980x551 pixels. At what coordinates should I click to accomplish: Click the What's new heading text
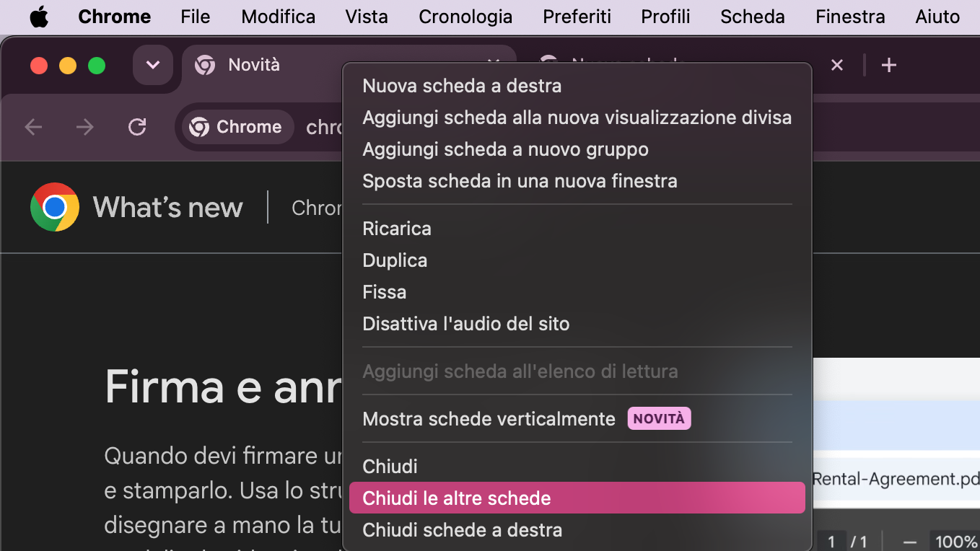pos(168,208)
